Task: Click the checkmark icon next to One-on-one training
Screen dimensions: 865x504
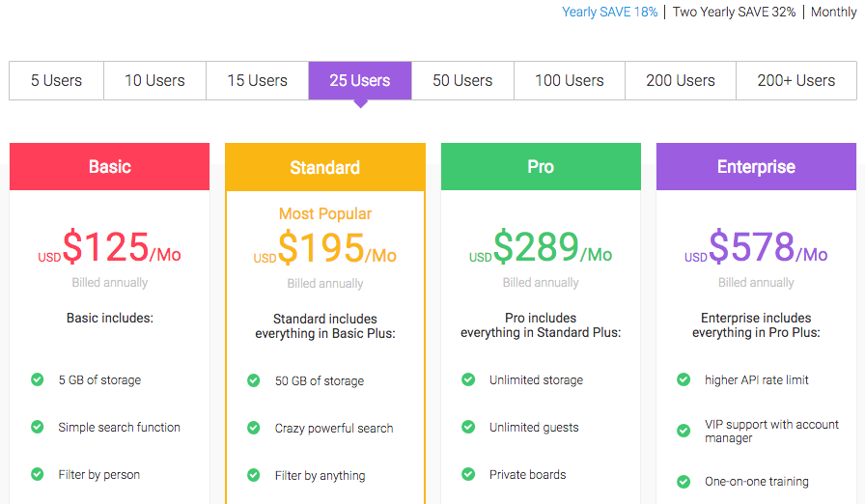Action: pos(684,481)
